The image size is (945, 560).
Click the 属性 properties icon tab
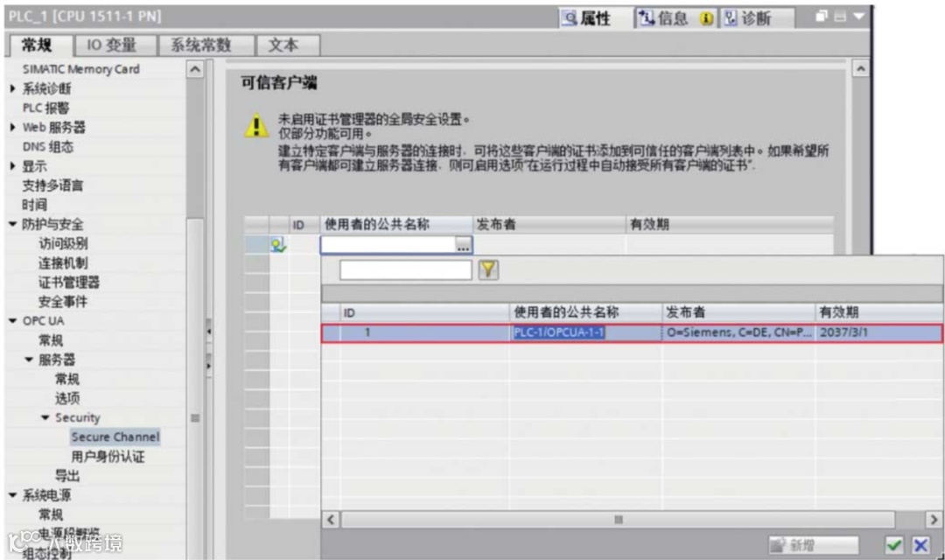pyautogui.click(x=586, y=18)
